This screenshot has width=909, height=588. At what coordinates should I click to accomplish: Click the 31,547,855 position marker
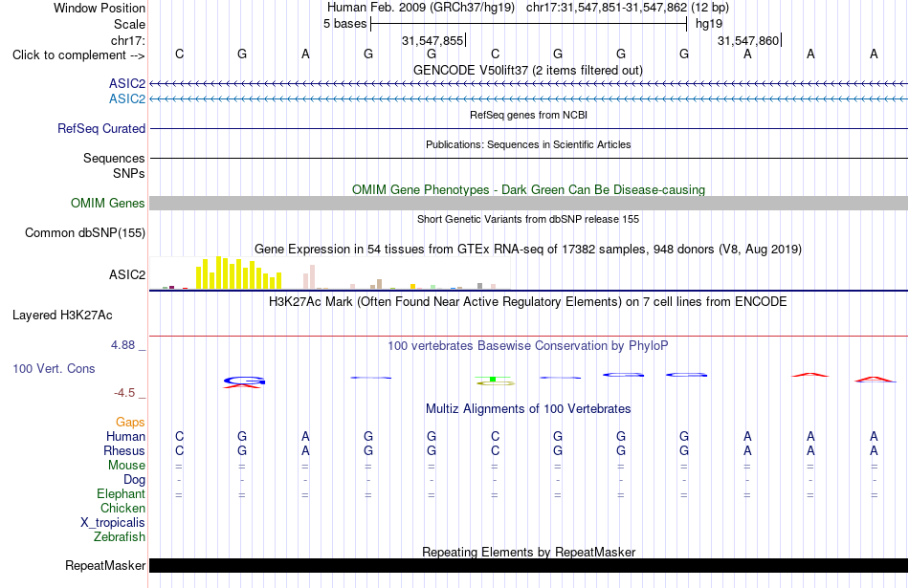(432, 40)
